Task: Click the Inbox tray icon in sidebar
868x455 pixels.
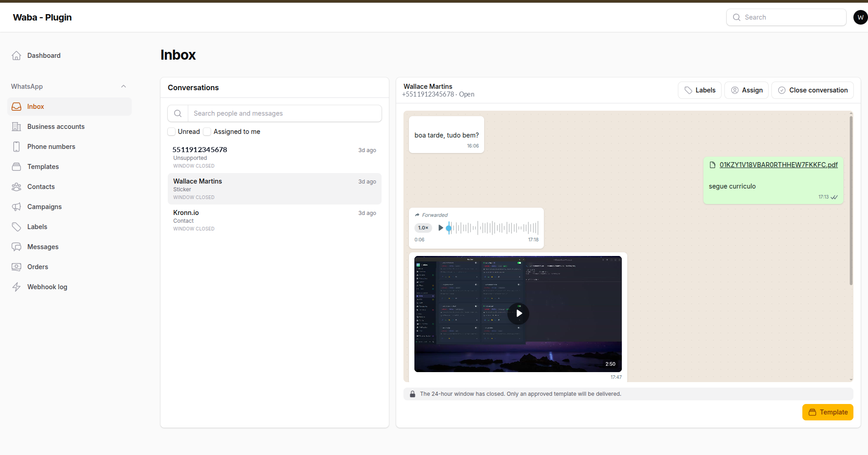Action: point(16,107)
